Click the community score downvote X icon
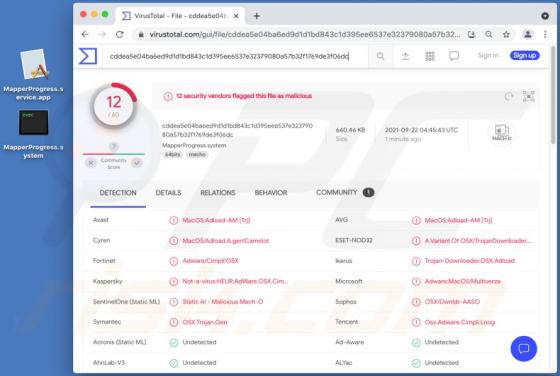This screenshot has width=560, height=376. (x=91, y=163)
